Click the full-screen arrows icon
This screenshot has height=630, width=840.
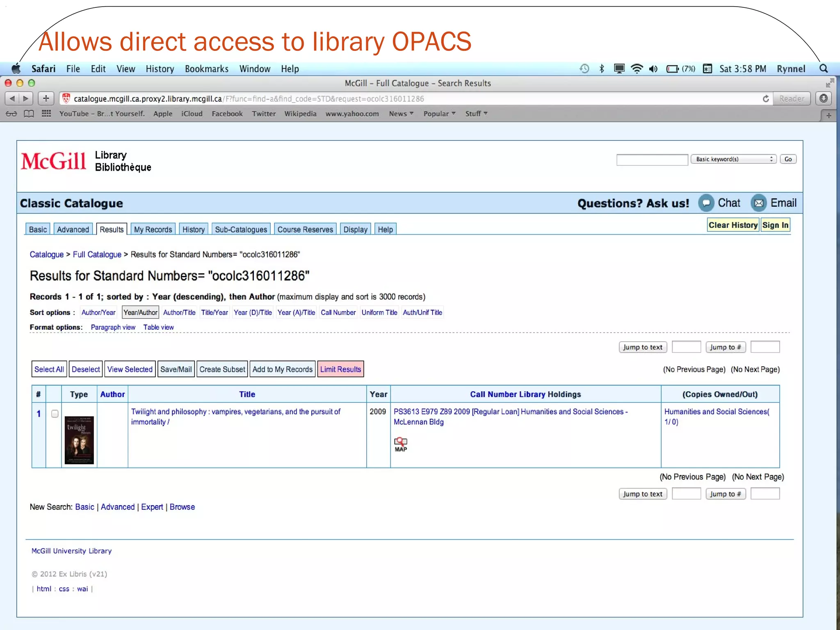[830, 83]
